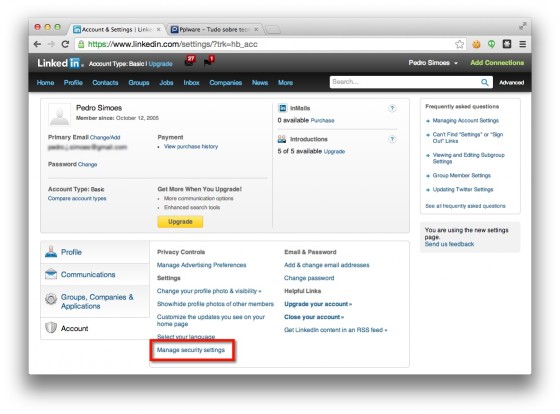
Task: Click the puzzle extension icon in toolbar
Action: click(507, 44)
